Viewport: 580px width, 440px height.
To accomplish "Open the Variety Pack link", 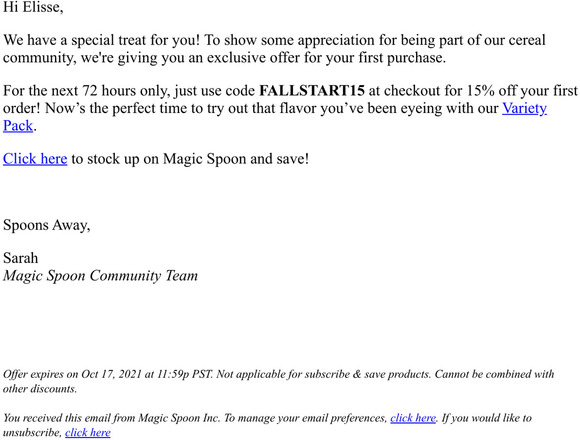I will pyautogui.click(x=524, y=108).
